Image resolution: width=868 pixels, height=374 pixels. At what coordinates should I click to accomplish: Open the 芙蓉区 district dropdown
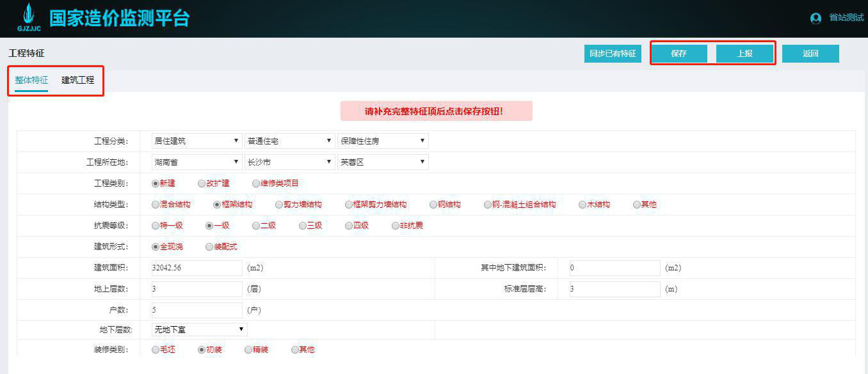point(383,161)
